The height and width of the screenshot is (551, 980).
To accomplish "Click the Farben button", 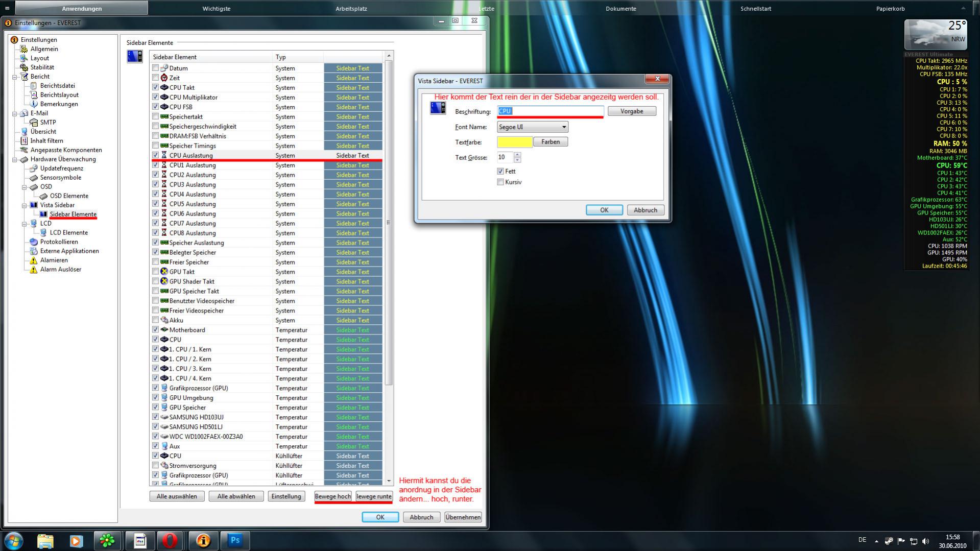I will (x=551, y=142).
